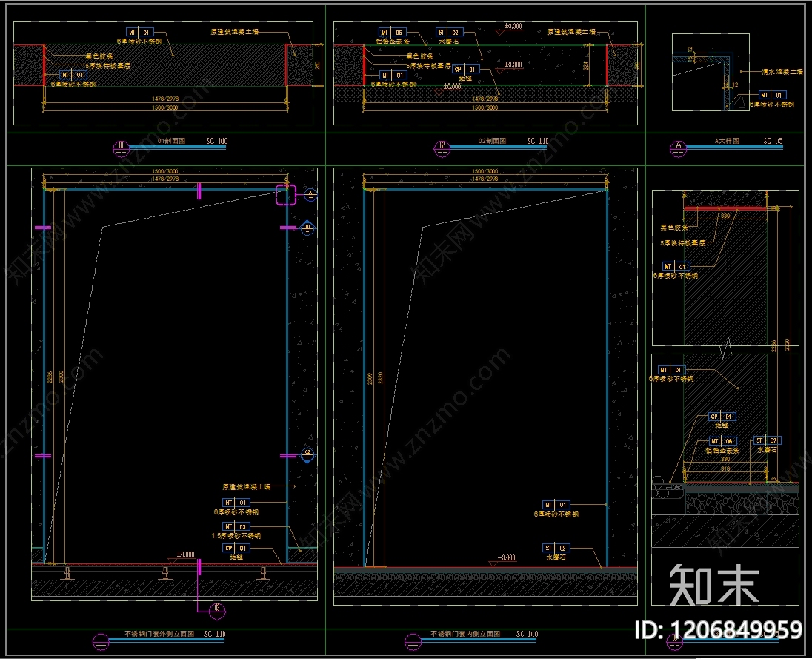Click the "1.5厚喷砂不锈钢" annotation
Image resolution: width=812 pixels, height=659 pixels.
tap(236, 536)
